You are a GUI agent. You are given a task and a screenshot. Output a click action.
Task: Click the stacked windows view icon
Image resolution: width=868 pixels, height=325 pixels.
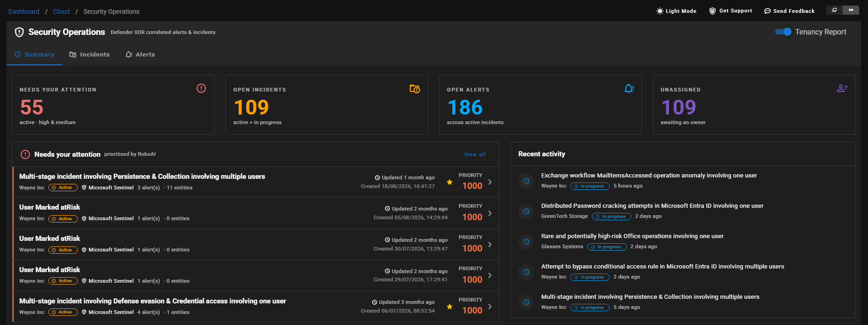click(x=834, y=10)
